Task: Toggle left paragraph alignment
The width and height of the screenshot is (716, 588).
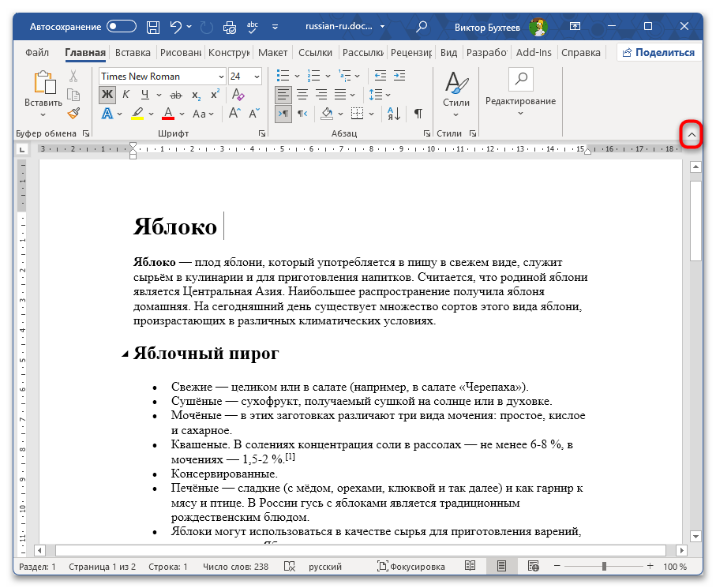Action: [x=283, y=95]
